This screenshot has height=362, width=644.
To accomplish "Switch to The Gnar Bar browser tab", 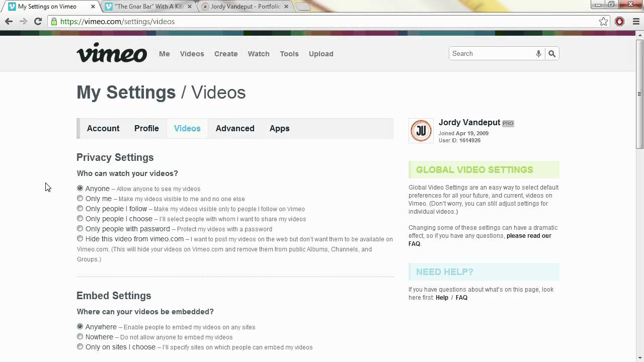I will 149,7.
